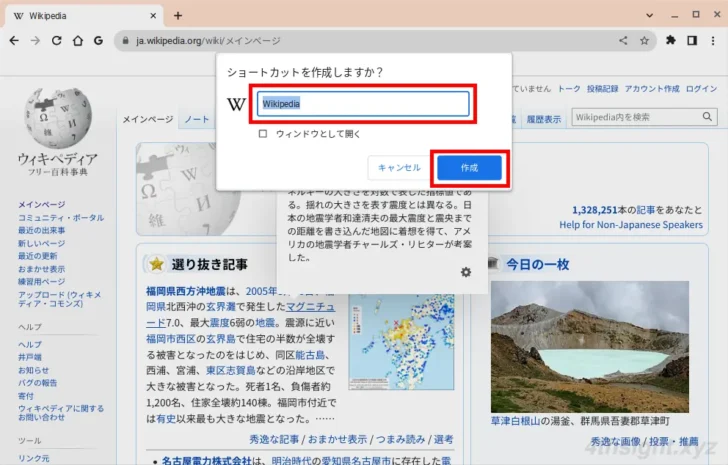The width and height of the screenshot is (728, 465).
Task: Open 寄付 sidebar link
Action: [x=26, y=396]
